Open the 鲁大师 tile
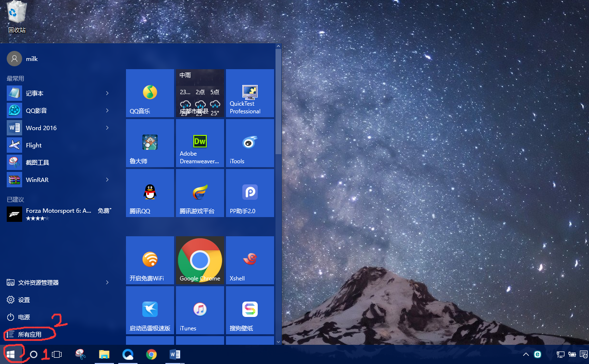The height and width of the screenshot is (364, 589). [150, 143]
